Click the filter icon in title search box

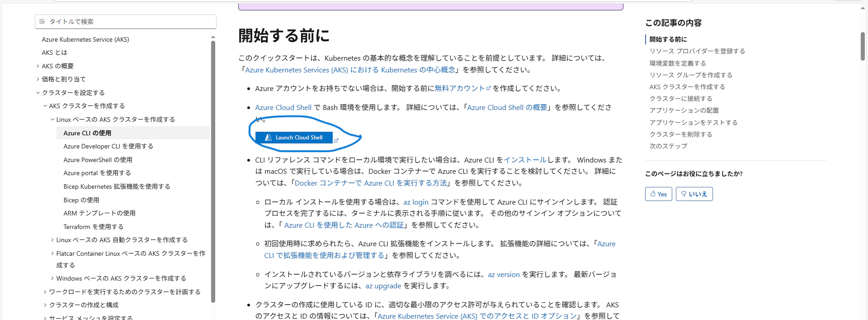coord(42,21)
